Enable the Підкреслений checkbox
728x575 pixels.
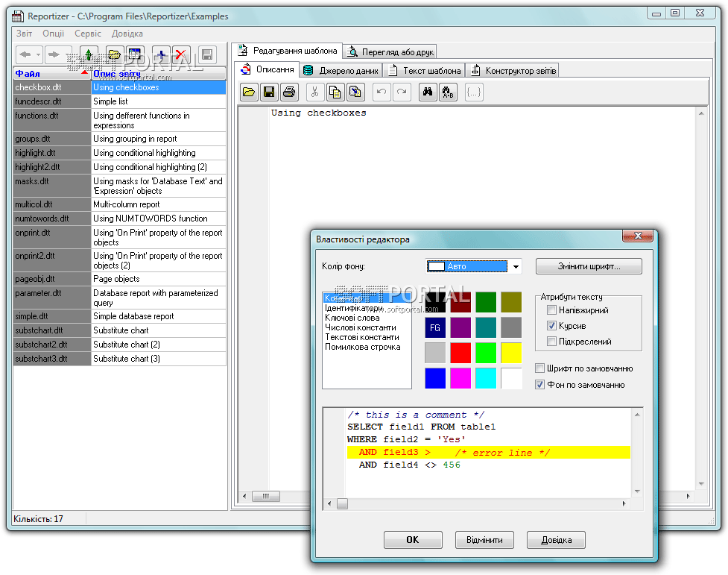tap(551, 341)
